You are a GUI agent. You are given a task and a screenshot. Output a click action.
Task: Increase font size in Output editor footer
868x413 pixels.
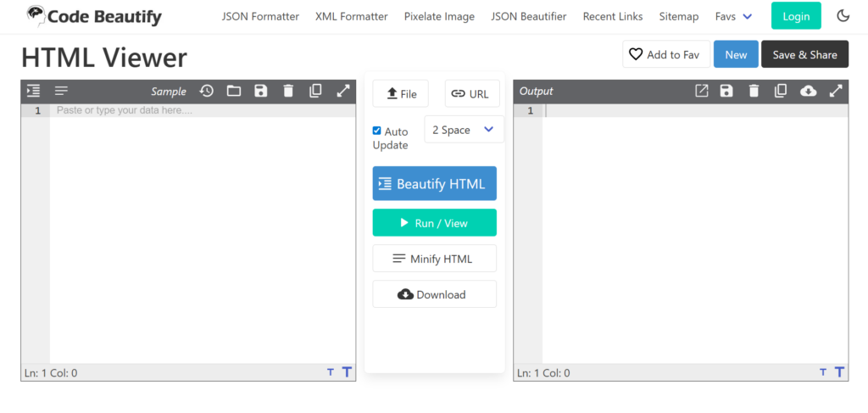[840, 372]
